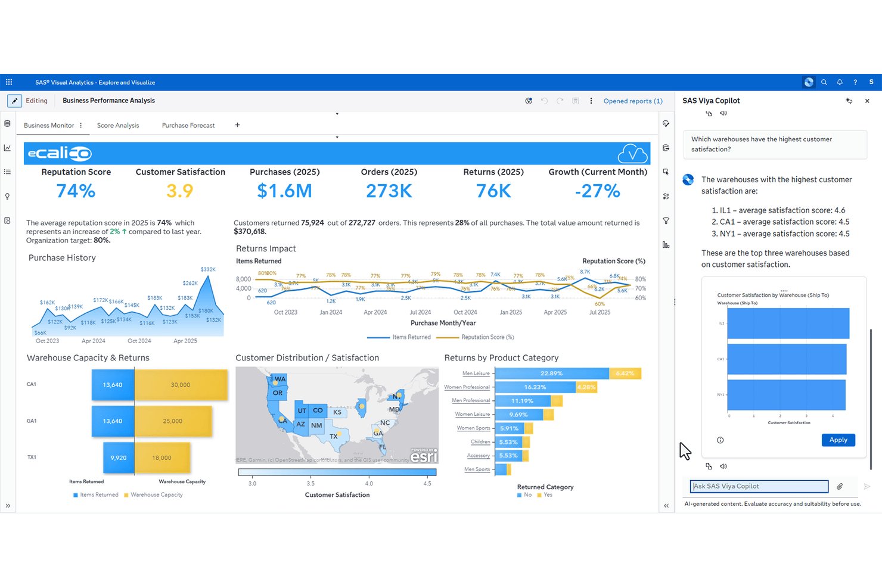Open the Objects pane chart icon
Viewport: 882px width, 588px height.
tap(7, 148)
